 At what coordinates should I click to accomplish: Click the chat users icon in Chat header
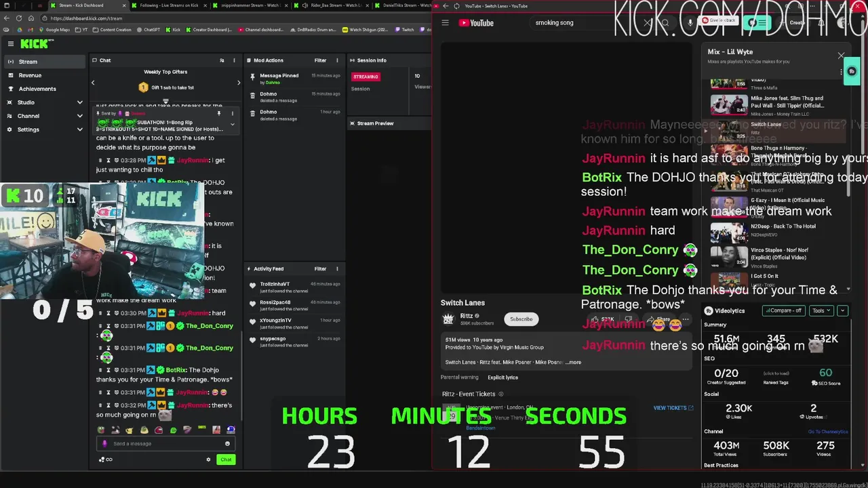222,60
